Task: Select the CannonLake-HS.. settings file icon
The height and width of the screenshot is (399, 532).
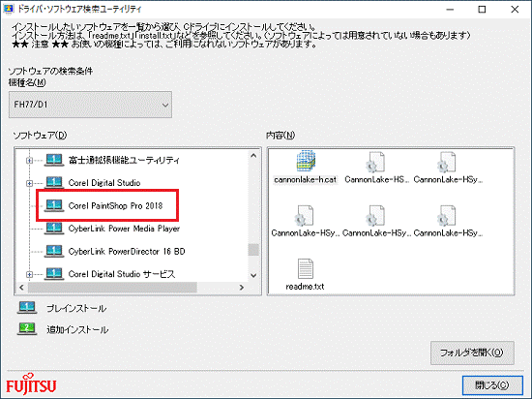Action: click(x=375, y=162)
